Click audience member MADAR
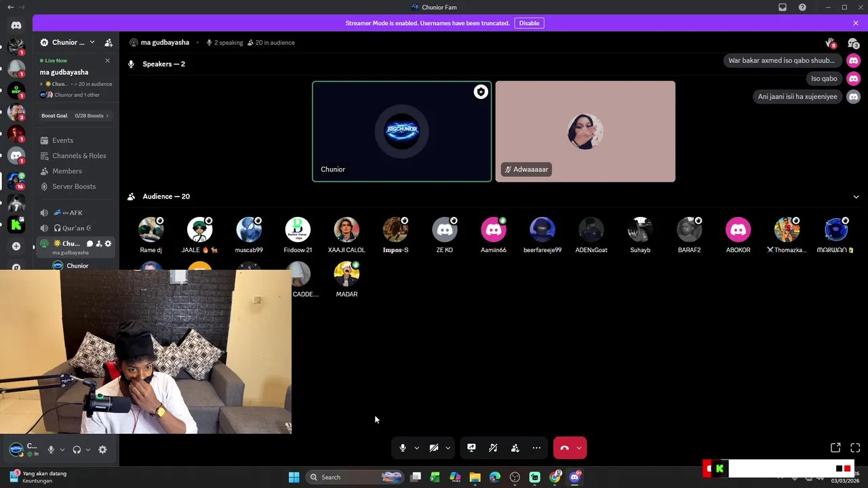The image size is (868, 488). tap(347, 279)
